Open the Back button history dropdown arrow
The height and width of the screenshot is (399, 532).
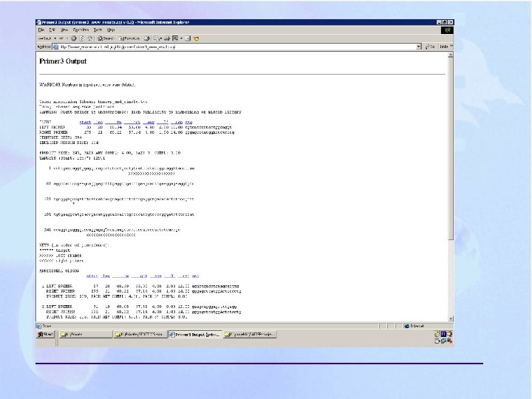[x=55, y=38]
